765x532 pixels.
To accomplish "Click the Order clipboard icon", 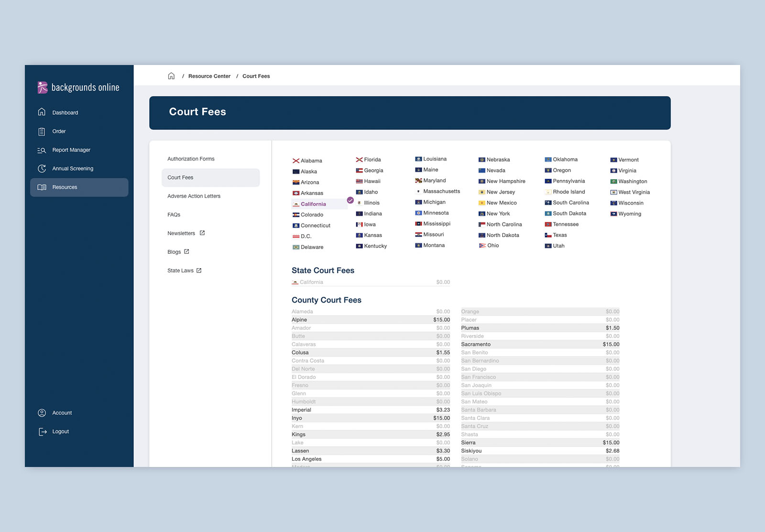I will [x=42, y=131].
